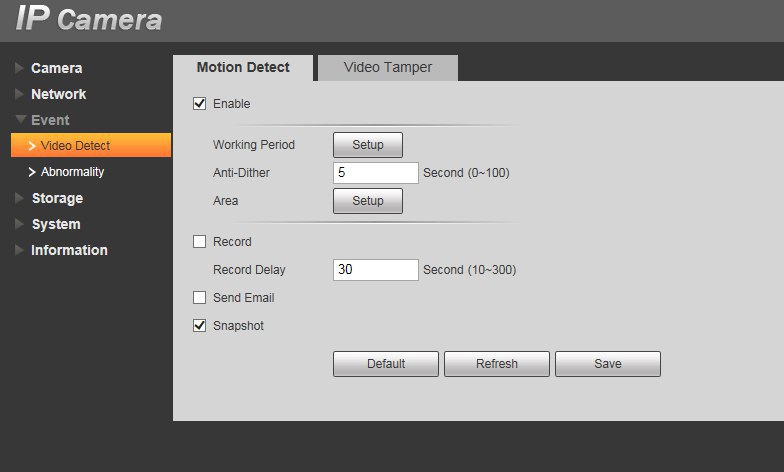Click the Refresh button
The width and height of the screenshot is (784, 472).
point(497,364)
